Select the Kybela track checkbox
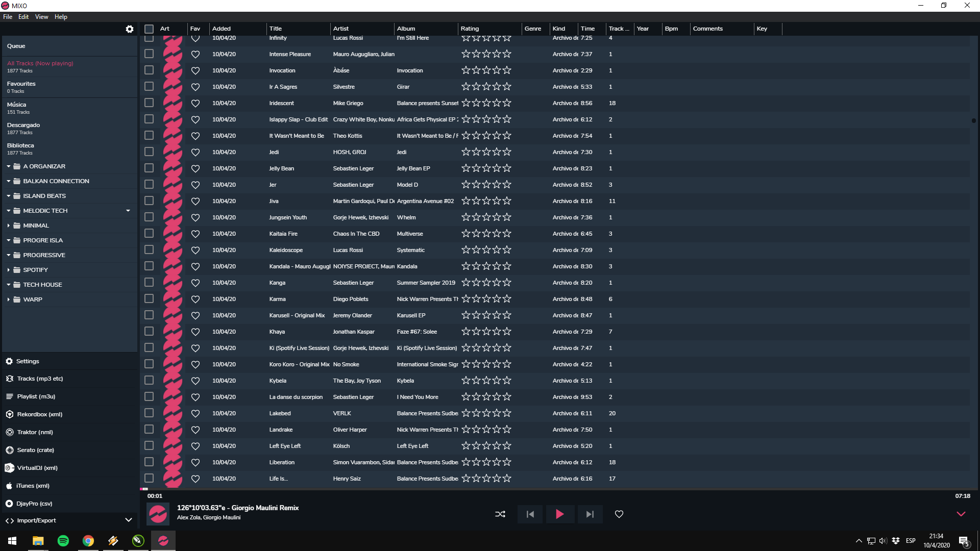980x551 pixels. pyautogui.click(x=149, y=381)
